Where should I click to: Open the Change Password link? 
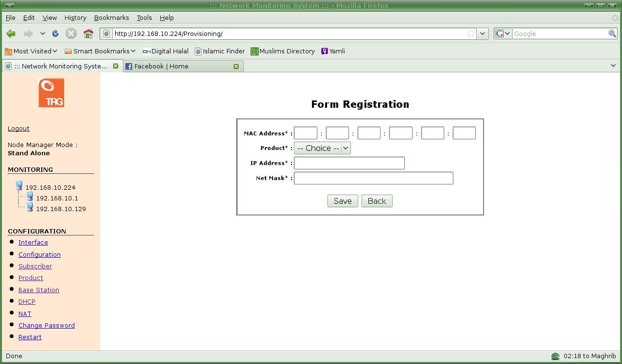click(47, 325)
